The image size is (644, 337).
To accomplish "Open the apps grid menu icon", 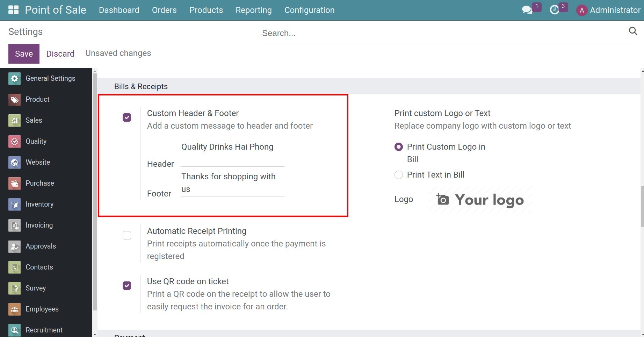I will [13, 10].
